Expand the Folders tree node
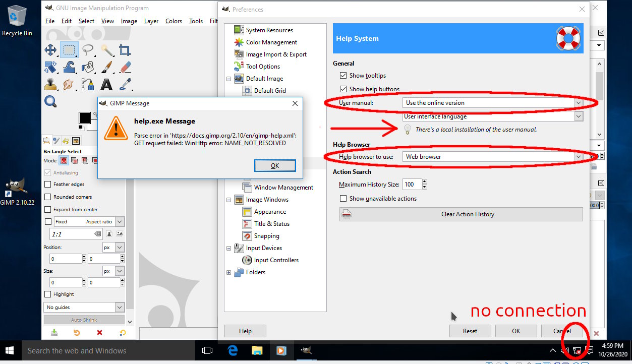The height and width of the screenshot is (364, 632). point(229,273)
